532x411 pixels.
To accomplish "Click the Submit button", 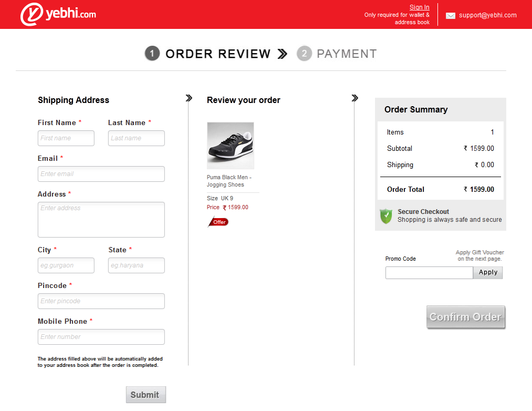I will point(146,395).
